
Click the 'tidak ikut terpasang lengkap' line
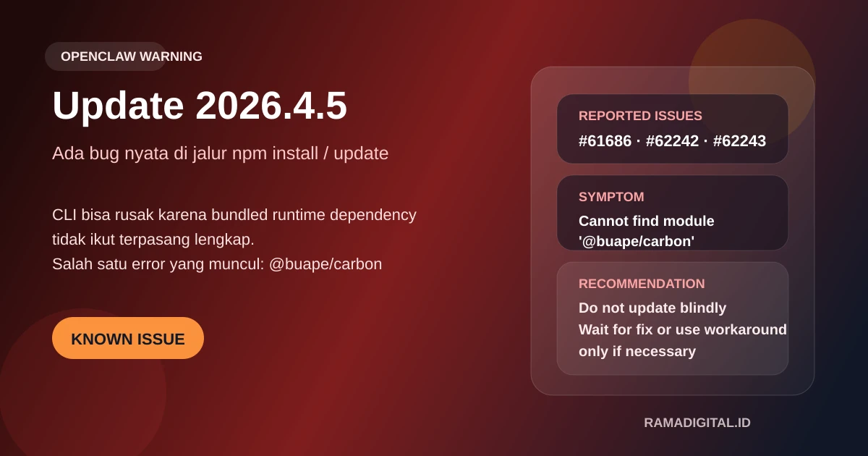(x=153, y=240)
